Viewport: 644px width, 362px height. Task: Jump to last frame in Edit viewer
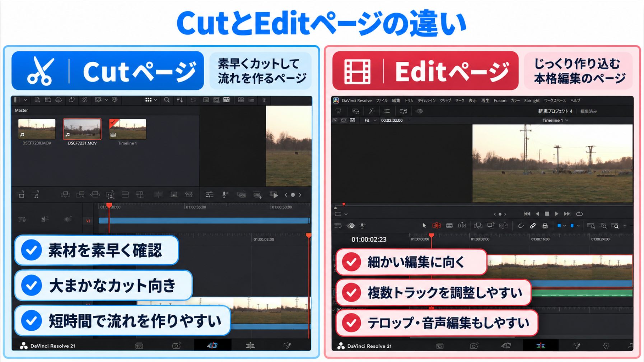[567, 214]
